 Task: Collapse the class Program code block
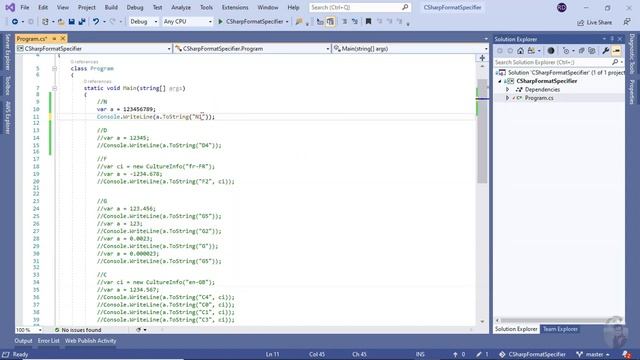tap(54, 69)
